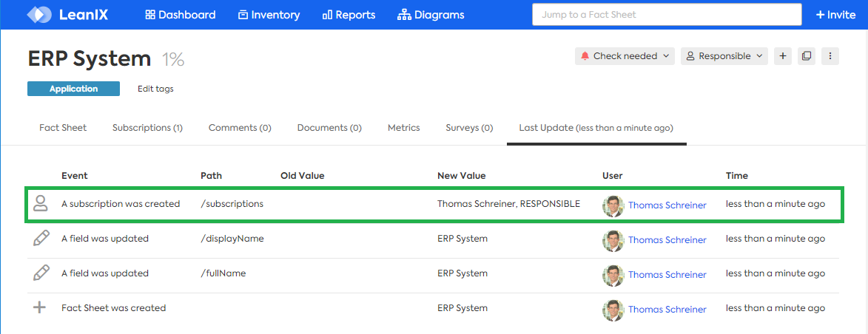
Task: Click Thomas Schreiner avatar in /fullName row
Action: 613,276
